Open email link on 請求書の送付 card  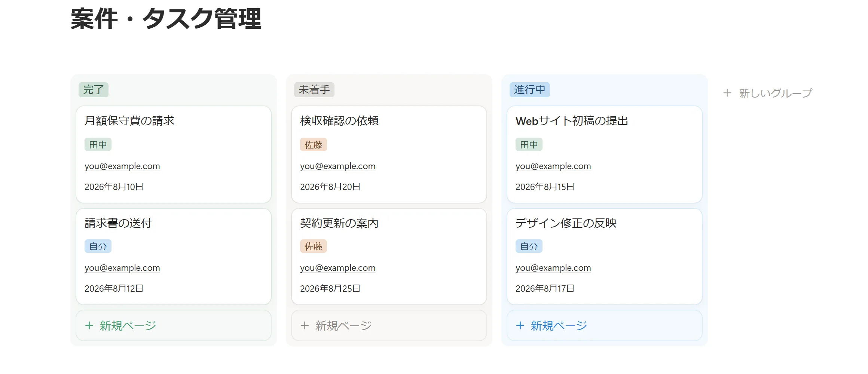click(x=122, y=268)
